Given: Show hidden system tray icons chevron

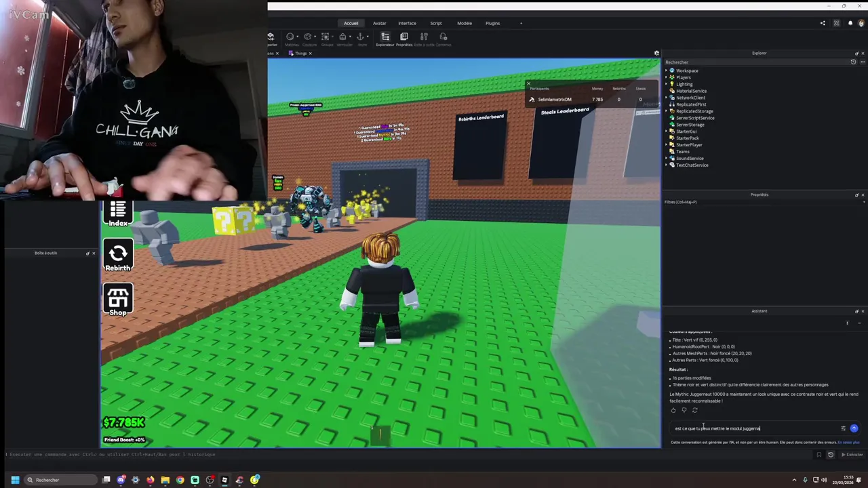Looking at the screenshot, I should (794, 480).
